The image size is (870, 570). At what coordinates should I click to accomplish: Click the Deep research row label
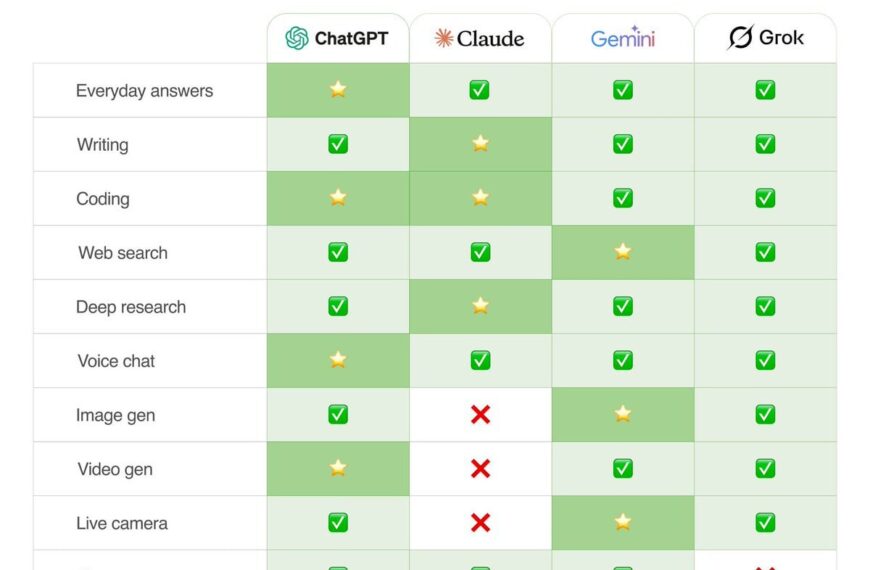pyautogui.click(x=131, y=307)
